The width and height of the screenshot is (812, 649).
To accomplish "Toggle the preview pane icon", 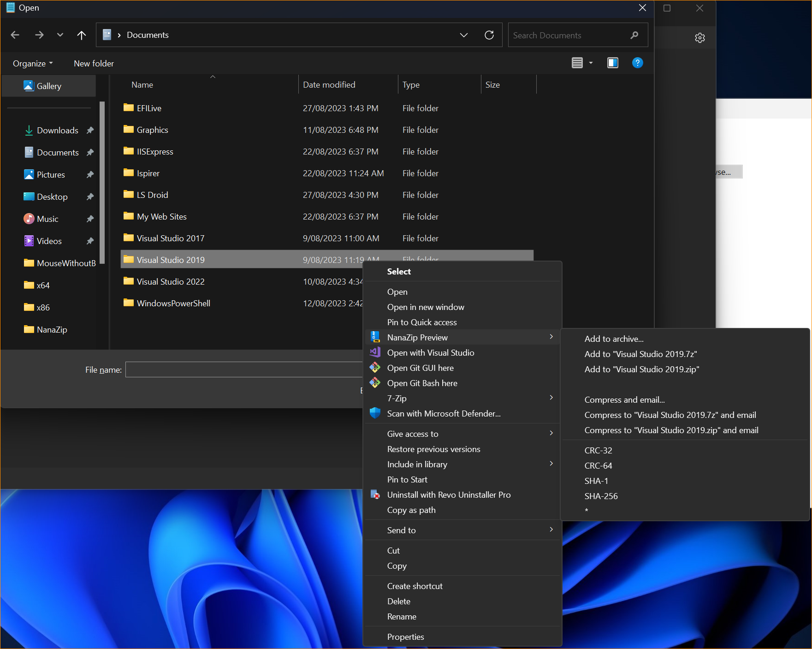I will (612, 62).
